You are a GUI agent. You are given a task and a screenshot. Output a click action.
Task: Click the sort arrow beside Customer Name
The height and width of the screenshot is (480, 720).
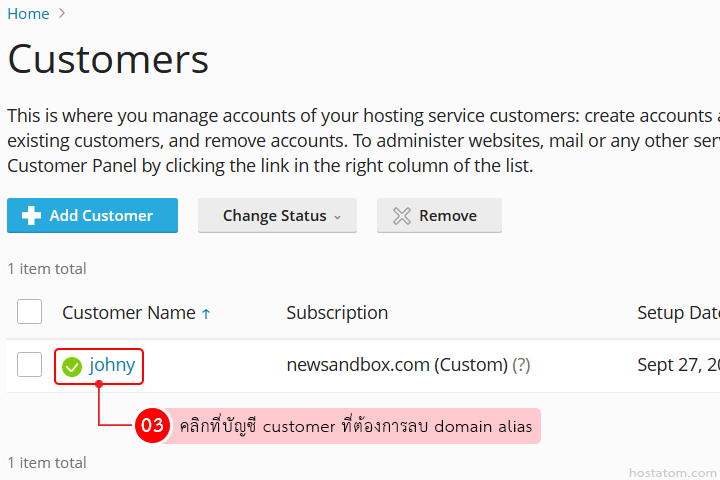(x=206, y=314)
